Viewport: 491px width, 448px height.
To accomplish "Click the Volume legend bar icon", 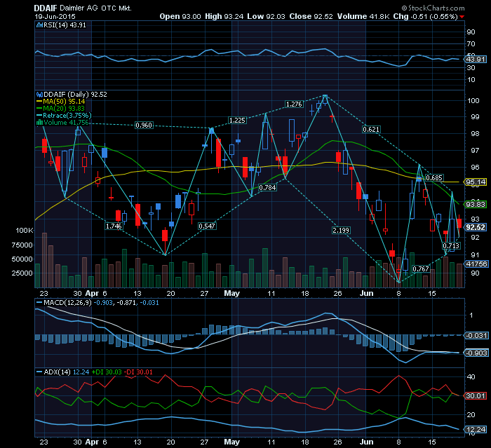I will coord(40,123).
